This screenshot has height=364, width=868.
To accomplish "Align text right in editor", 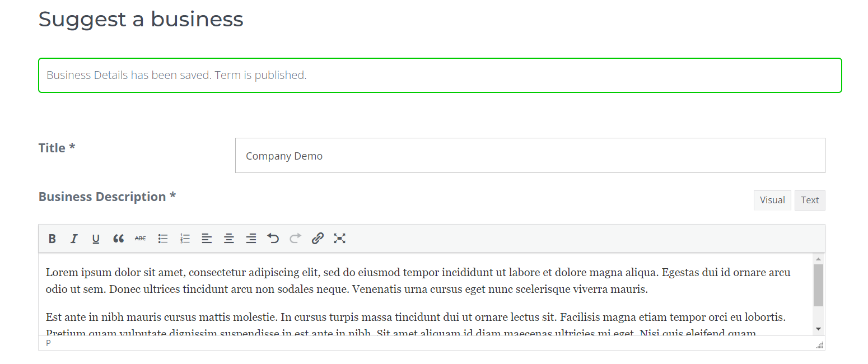I will 251,239.
